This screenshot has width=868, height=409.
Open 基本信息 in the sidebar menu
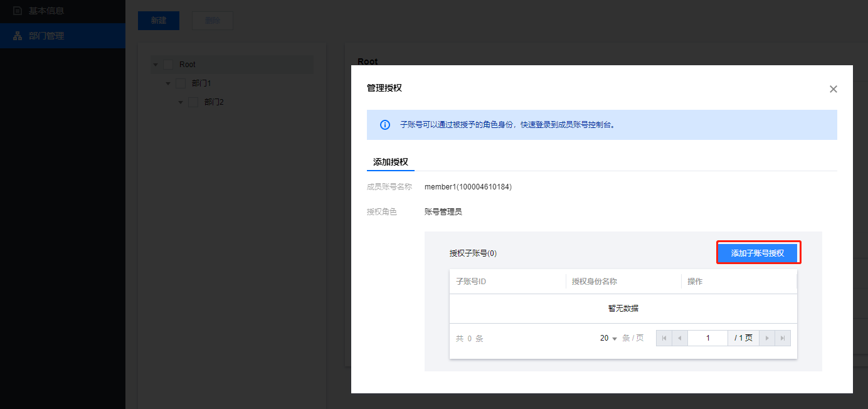46,11
